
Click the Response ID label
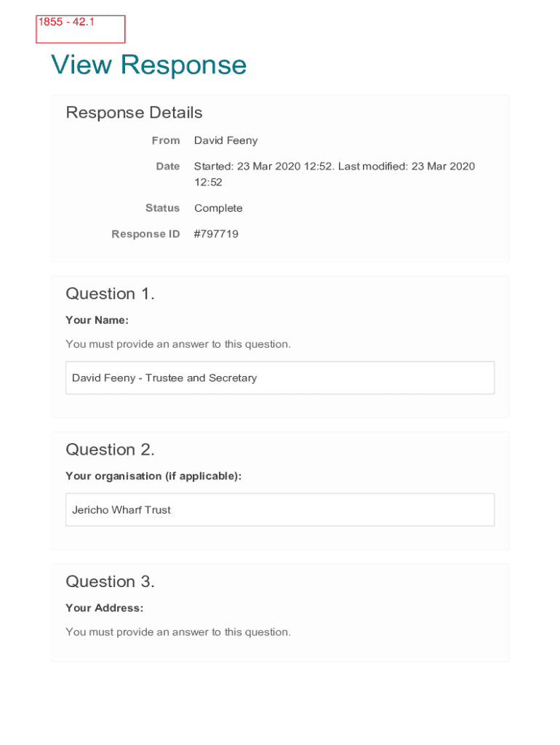145,234
